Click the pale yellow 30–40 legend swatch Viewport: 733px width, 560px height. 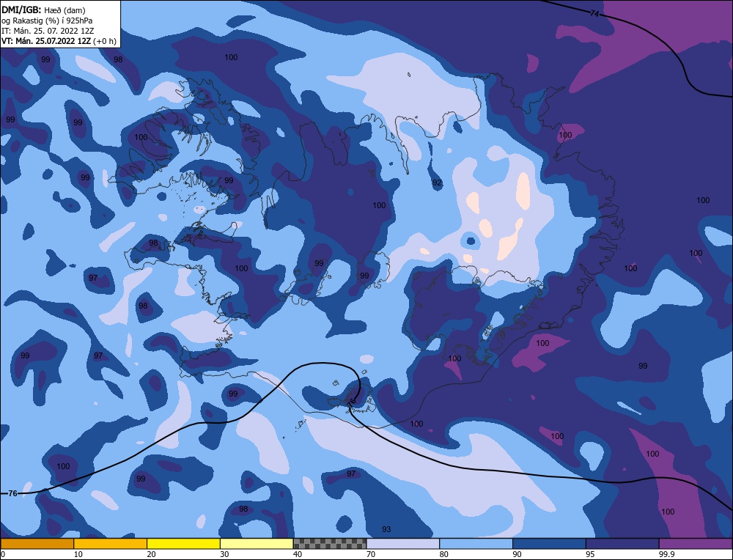point(257,544)
